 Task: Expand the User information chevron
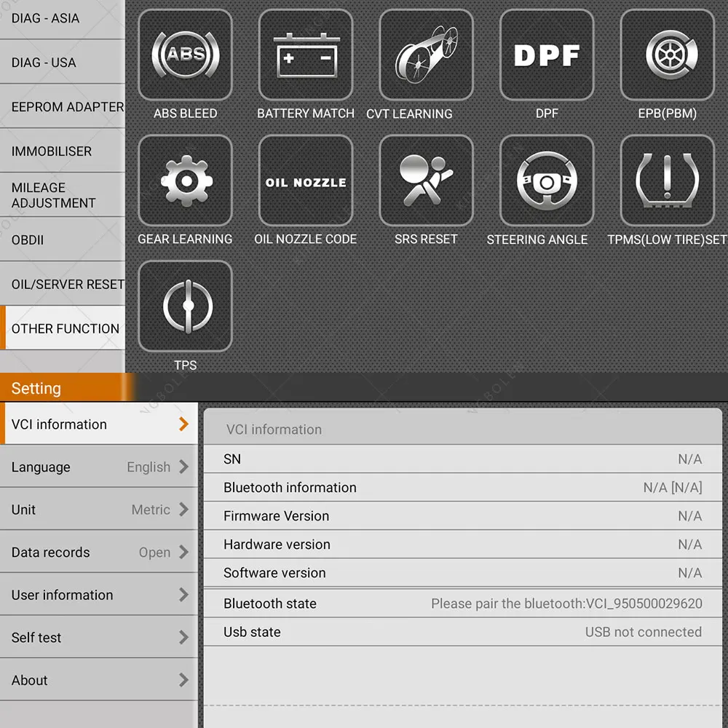[184, 595]
